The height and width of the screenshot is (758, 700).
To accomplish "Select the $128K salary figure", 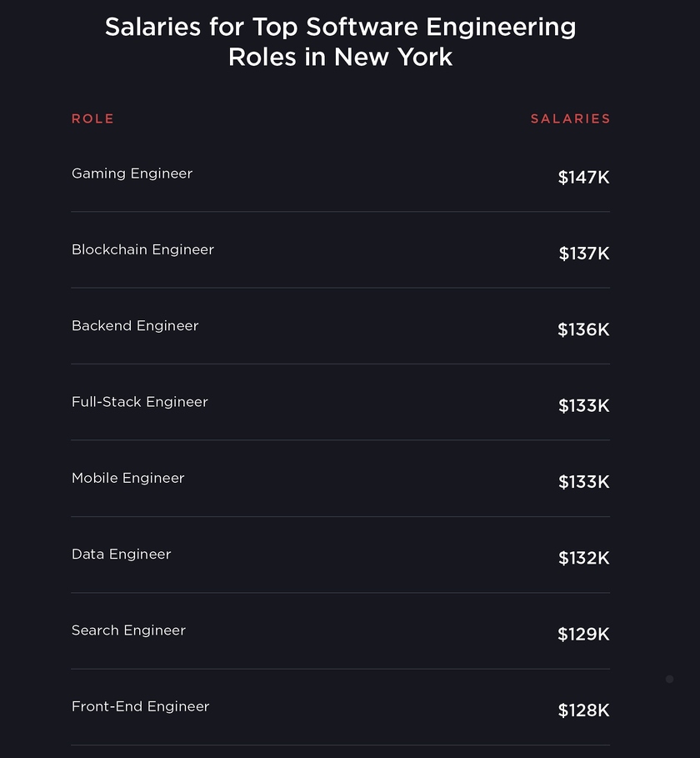I will click(x=583, y=710).
